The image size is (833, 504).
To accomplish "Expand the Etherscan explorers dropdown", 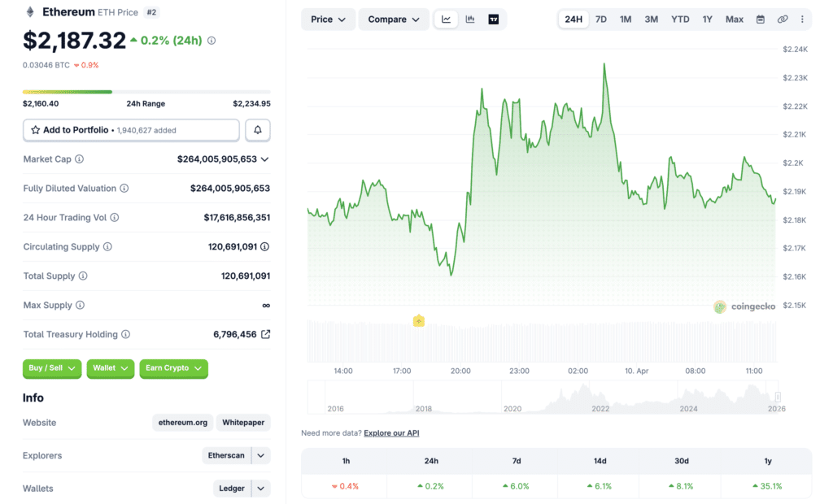I will 261,455.
